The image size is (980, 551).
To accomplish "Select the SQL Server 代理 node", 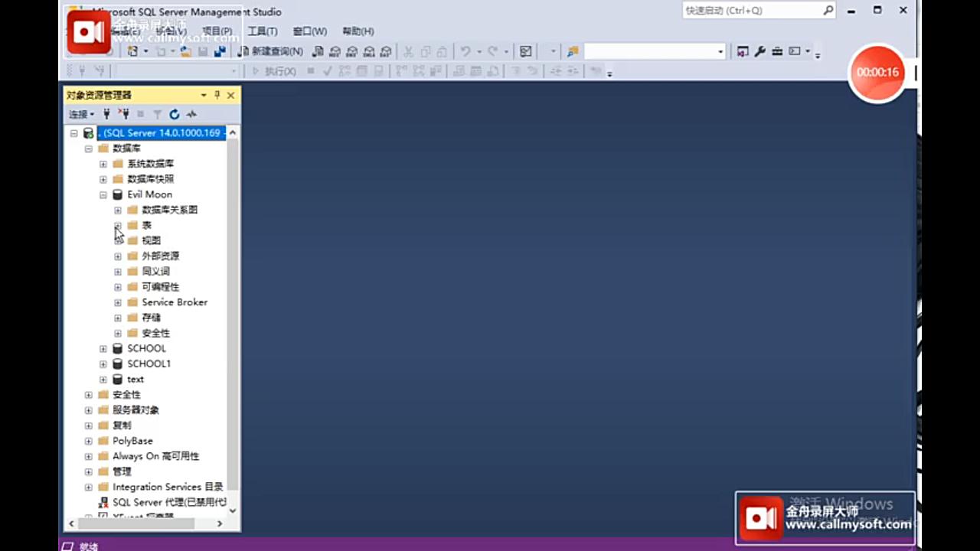I will (x=169, y=502).
